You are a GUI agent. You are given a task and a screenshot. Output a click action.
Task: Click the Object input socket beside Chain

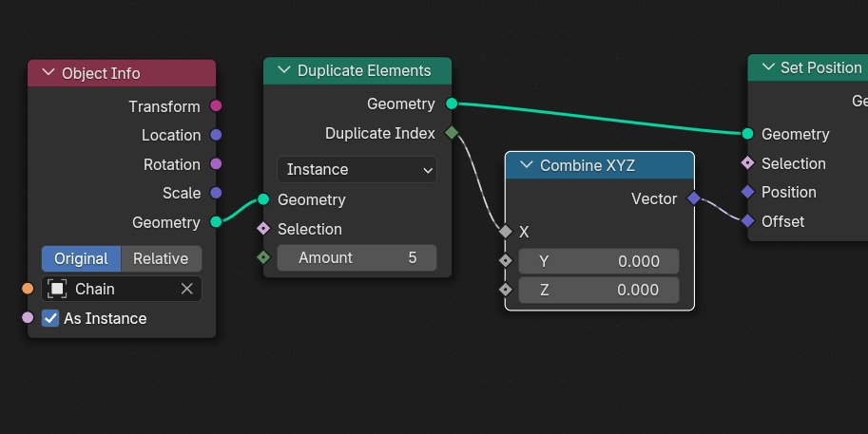[x=28, y=288]
